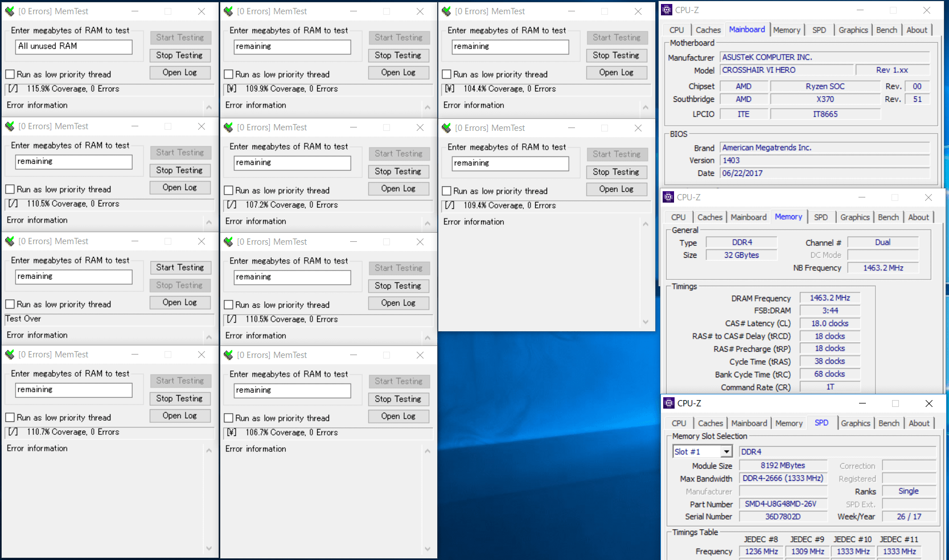Click part number SMD4-U8G48MD-26V
949x560 pixels.
point(783,504)
